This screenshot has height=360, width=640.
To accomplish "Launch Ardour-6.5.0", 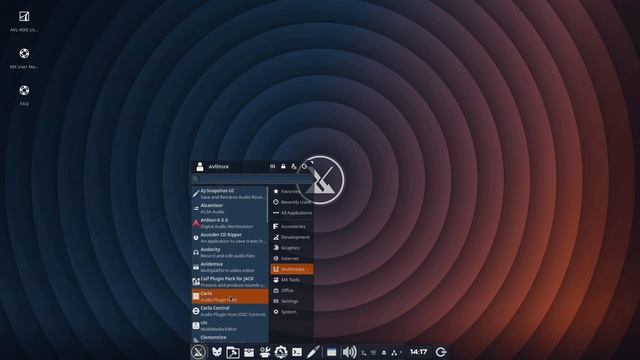I will tap(230, 223).
